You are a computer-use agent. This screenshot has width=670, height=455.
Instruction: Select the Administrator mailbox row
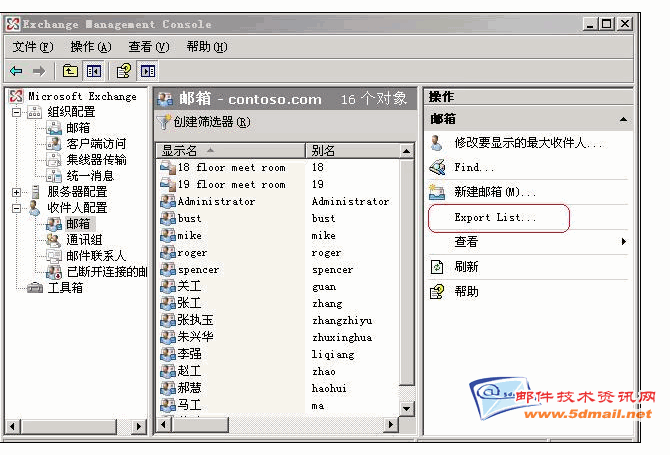(x=216, y=202)
